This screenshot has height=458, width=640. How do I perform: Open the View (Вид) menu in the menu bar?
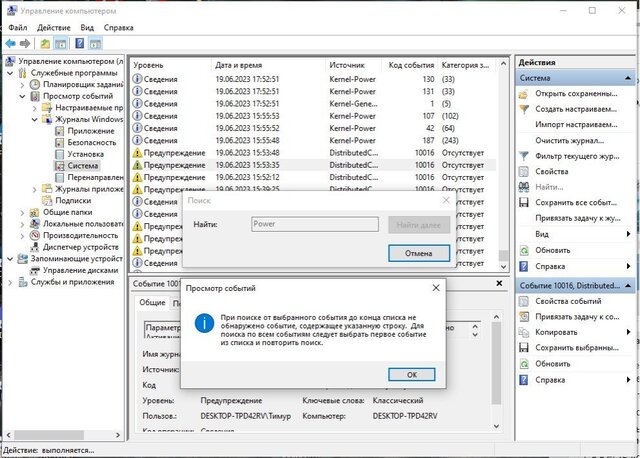pos(87,28)
